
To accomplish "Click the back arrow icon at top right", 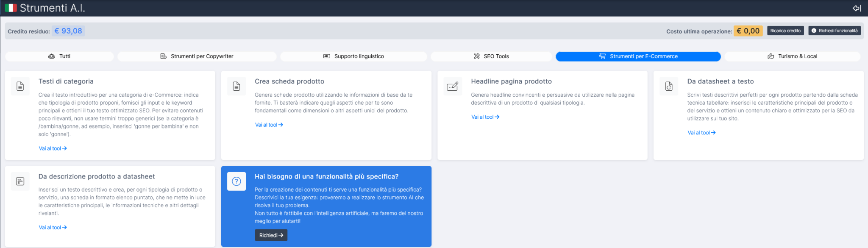I will (x=857, y=8).
